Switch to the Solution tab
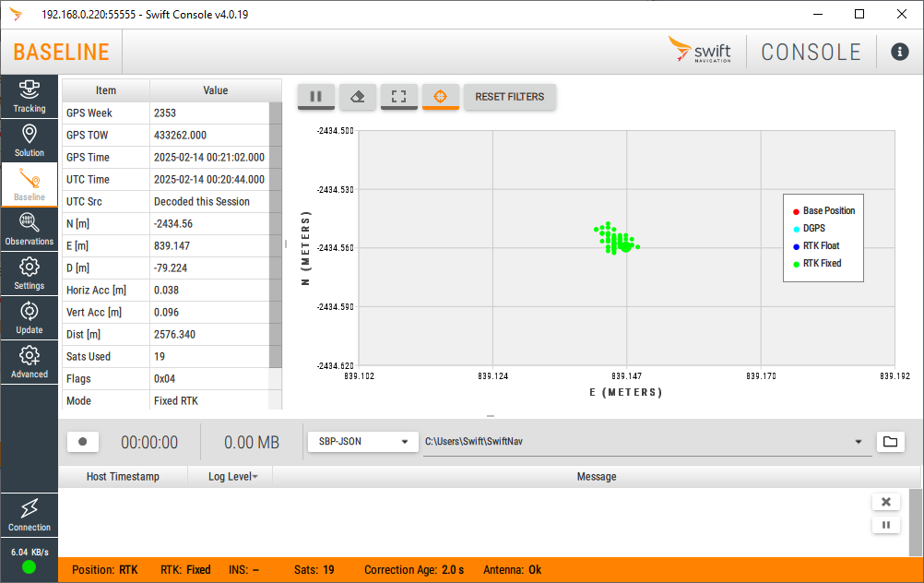Image resolution: width=924 pixels, height=583 pixels. coord(29,141)
